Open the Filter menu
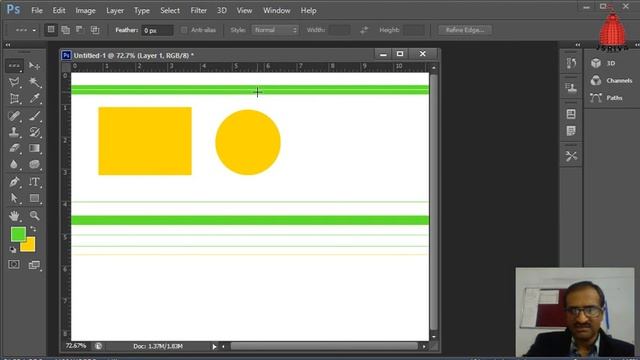 click(198, 11)
